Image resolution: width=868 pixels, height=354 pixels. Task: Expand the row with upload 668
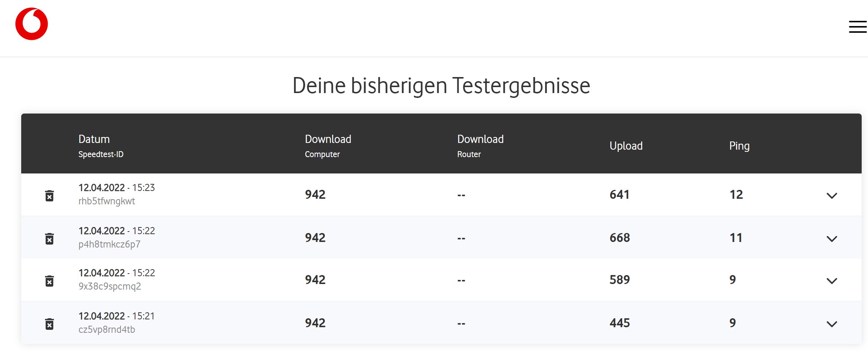tap(832, 239)
